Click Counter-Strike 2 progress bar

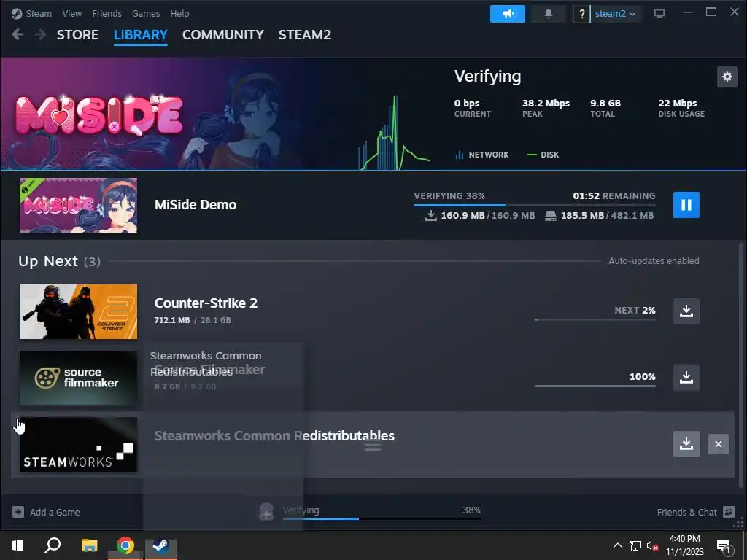[595, 319]
